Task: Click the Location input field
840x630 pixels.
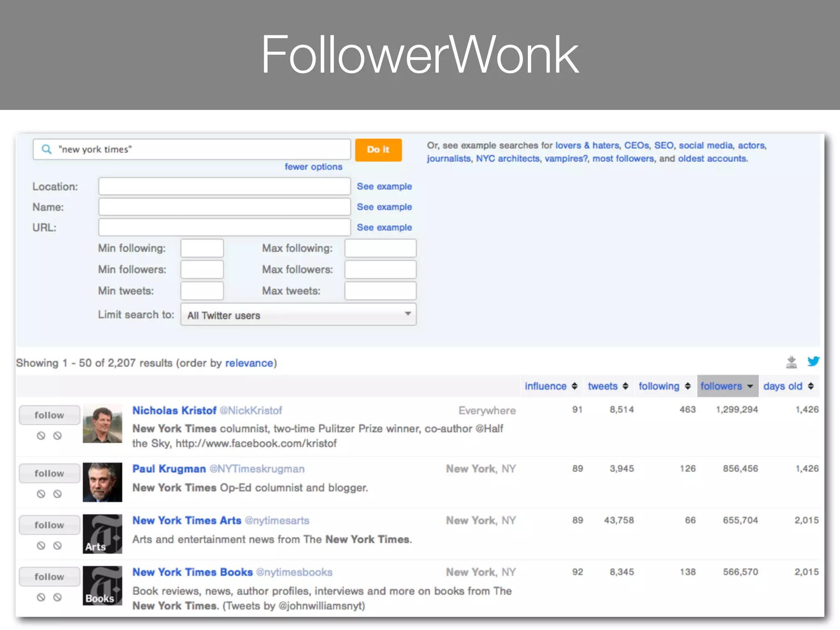Action: point(224,186)
